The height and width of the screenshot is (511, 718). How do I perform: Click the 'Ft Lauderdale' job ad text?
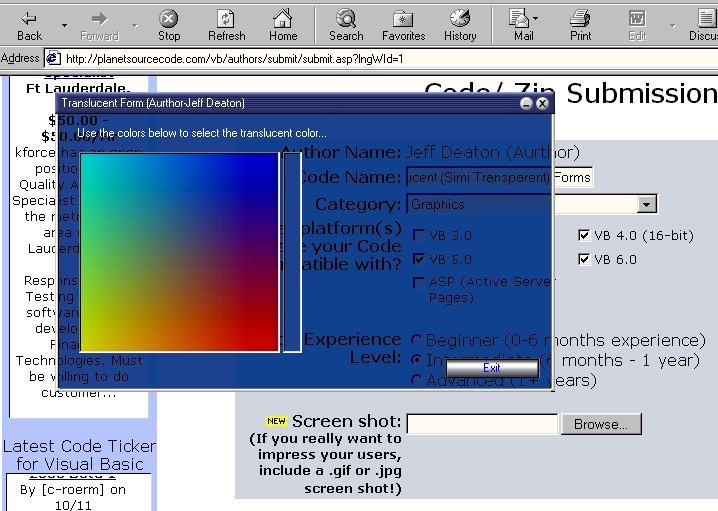78,88
